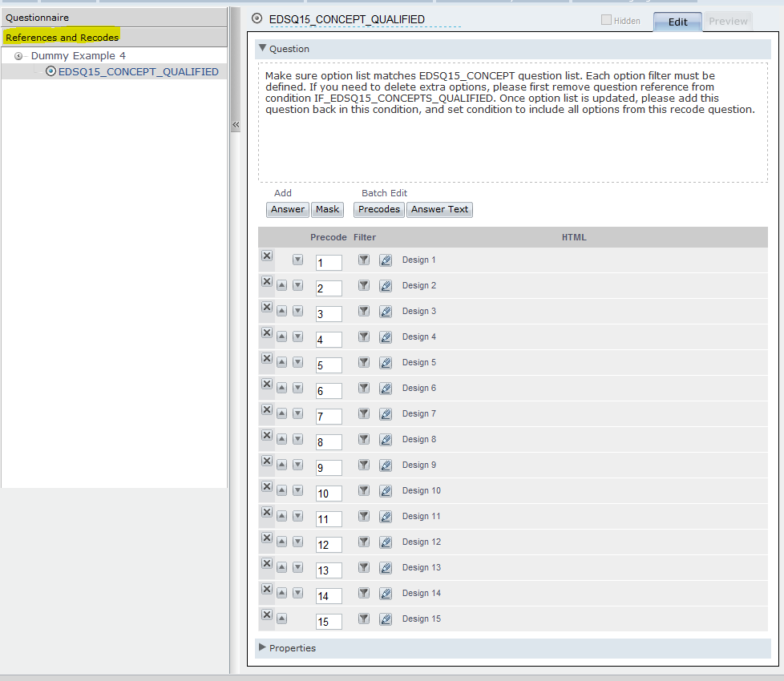Move Design 6 up one position

[x=282, y=388]
